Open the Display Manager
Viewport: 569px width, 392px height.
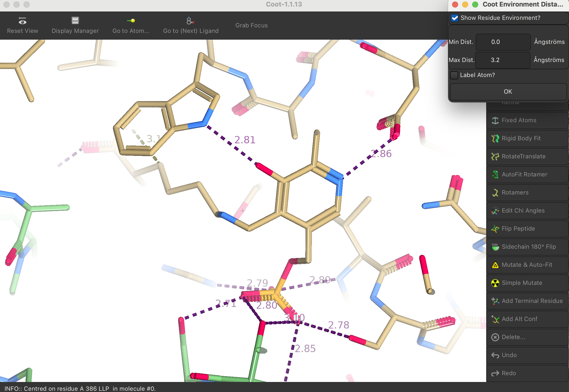point(75,25)
